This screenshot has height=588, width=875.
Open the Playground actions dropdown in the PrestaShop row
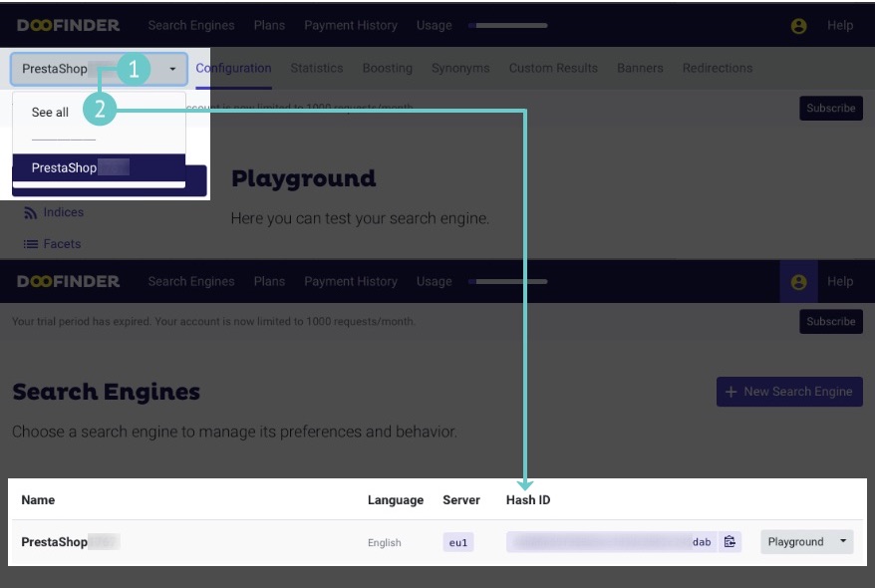pyautogui.click(x=806, y=542)
